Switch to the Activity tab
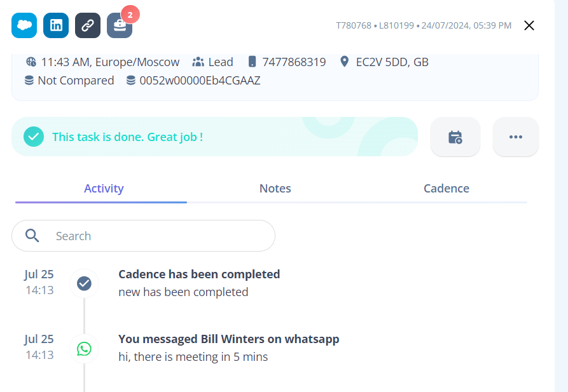568x392 pixels. point(104,188)
